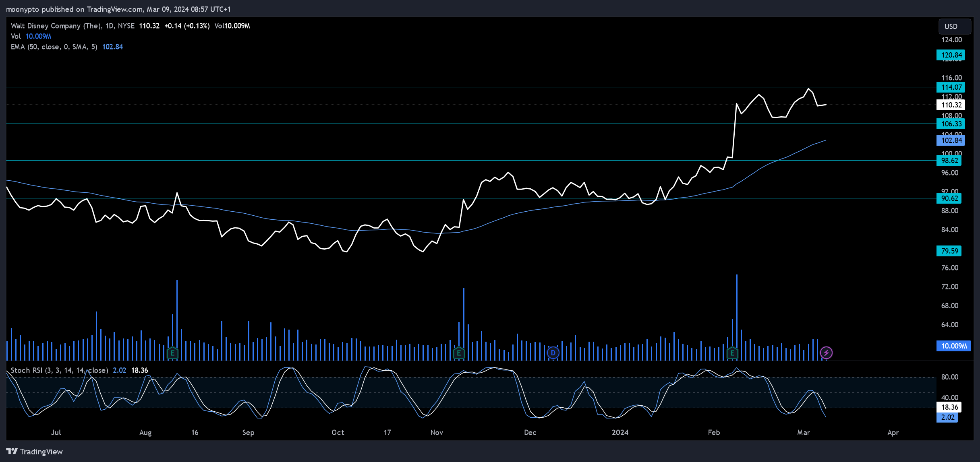Click the Jul label on time axis
This screenshot has height=462, width=980.
pos(56,432)
